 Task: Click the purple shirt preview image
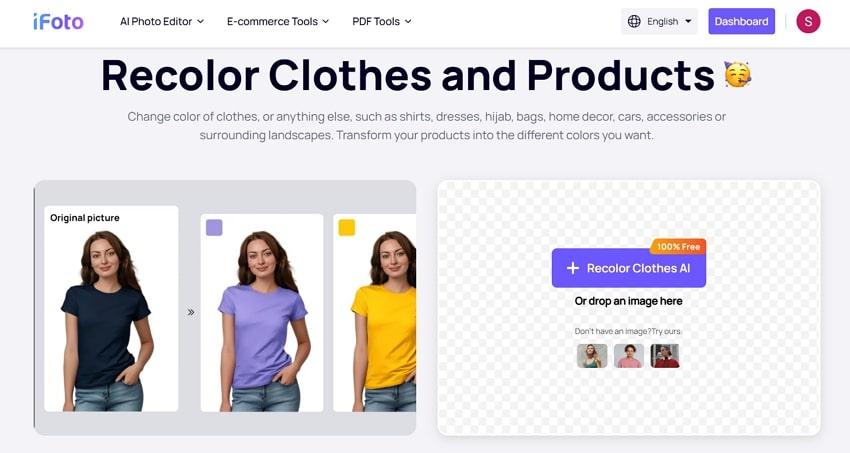point(262,313)
